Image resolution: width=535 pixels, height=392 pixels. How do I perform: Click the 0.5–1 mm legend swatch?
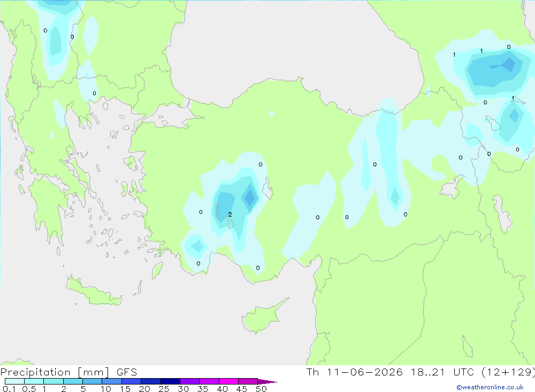34,381
